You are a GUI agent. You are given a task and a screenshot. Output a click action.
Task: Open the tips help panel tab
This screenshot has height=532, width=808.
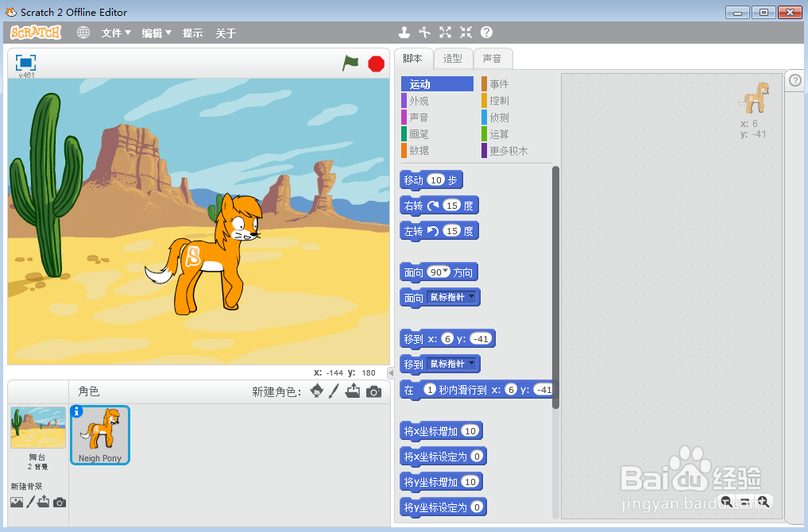pos(795,80)
